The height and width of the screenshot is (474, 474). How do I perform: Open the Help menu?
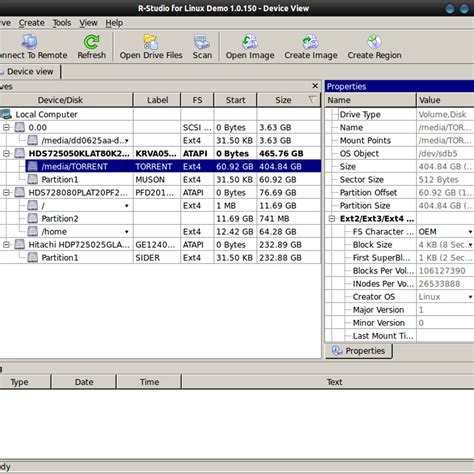[x=114, y=23]
